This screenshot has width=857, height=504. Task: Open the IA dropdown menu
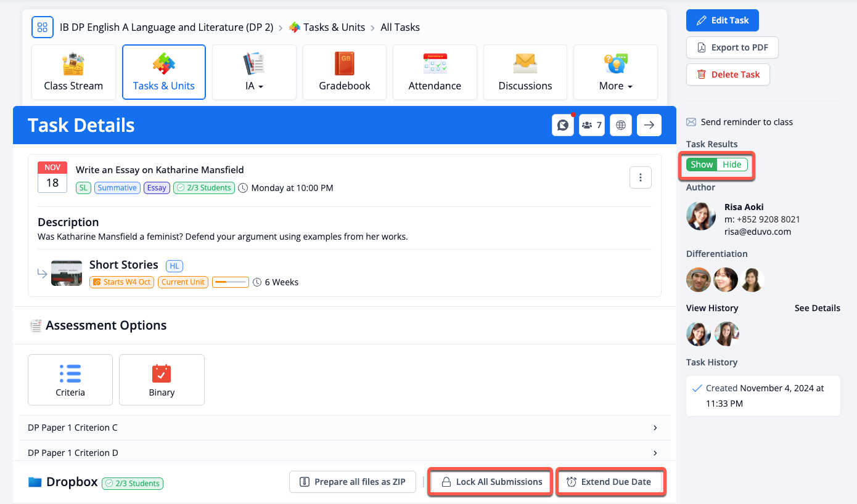pos(254,72)
